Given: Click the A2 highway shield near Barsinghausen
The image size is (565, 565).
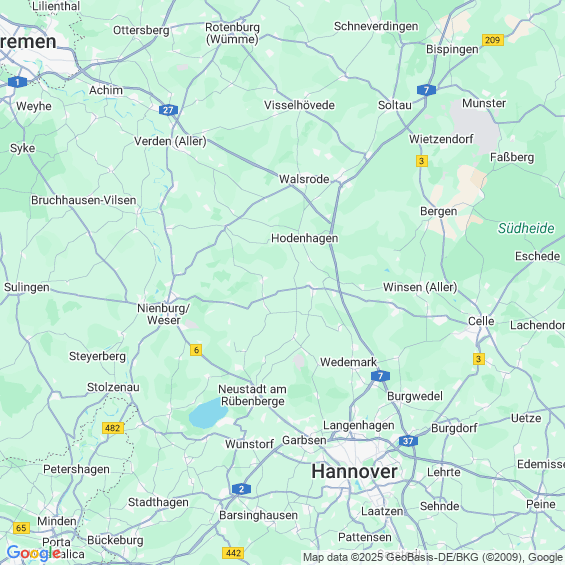Looking at the screenshot, I should [x=241, y=489].
